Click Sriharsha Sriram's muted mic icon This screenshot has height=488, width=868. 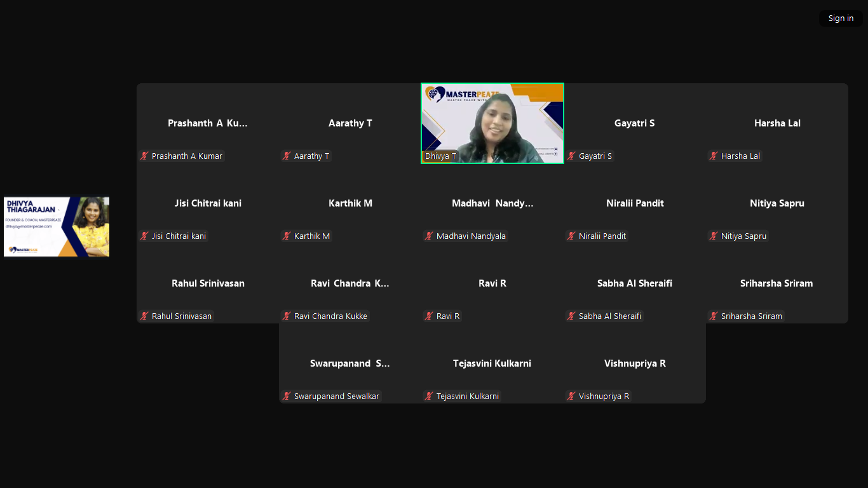point(713,316)
